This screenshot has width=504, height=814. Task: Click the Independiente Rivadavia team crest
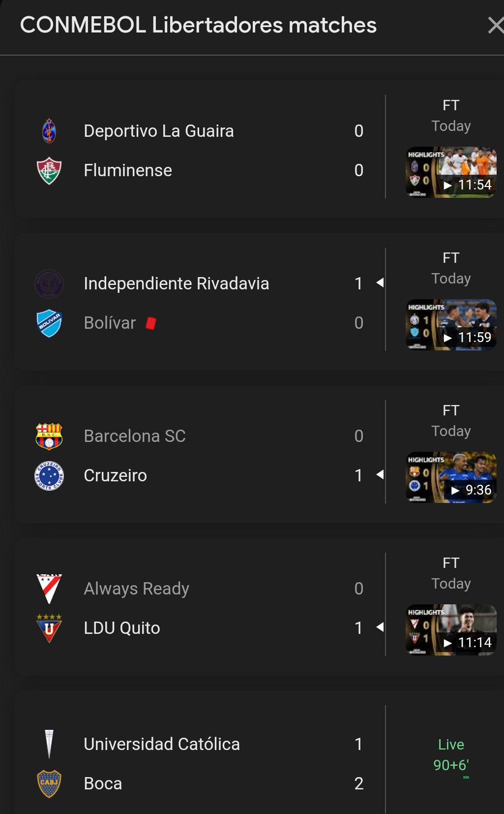(49, 283)
